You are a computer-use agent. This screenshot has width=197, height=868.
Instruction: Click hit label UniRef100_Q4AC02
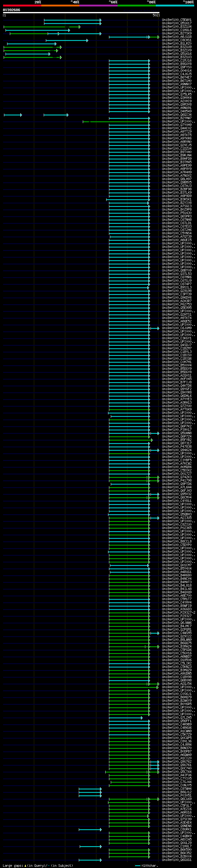pyautogui.click(x=176, y=128)
